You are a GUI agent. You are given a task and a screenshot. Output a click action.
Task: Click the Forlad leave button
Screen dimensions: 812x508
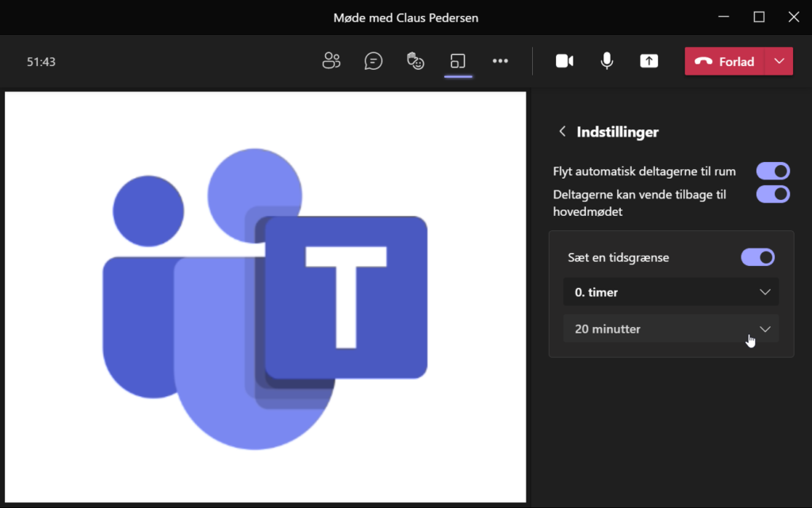point(725,61)
